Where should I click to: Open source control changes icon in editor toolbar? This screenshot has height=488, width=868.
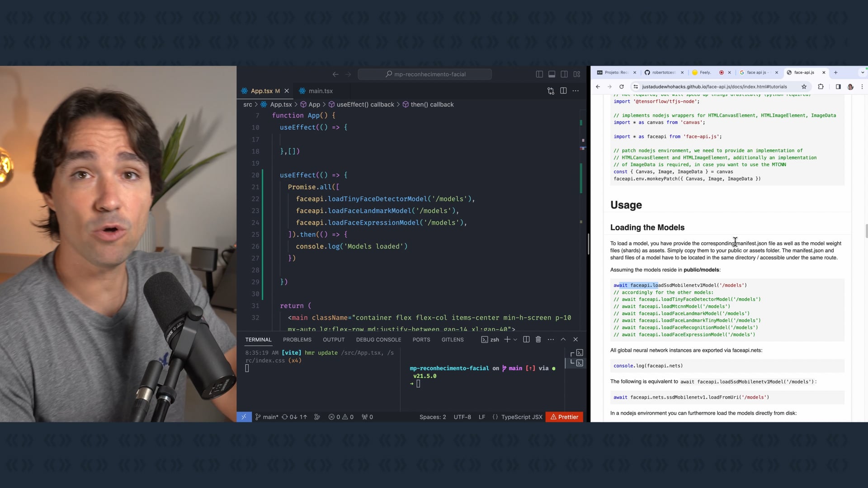(x=551, y=91)
